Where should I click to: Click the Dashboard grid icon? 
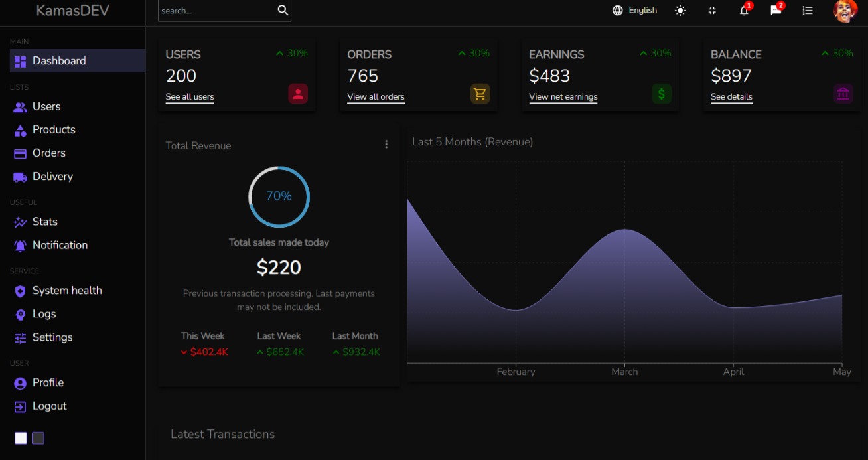click(20, 61)
